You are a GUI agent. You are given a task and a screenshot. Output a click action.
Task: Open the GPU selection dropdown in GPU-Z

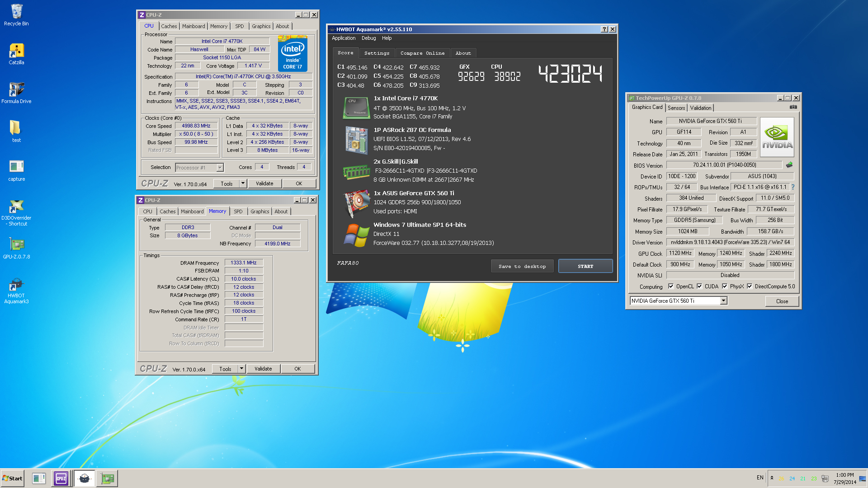point(723,301)
